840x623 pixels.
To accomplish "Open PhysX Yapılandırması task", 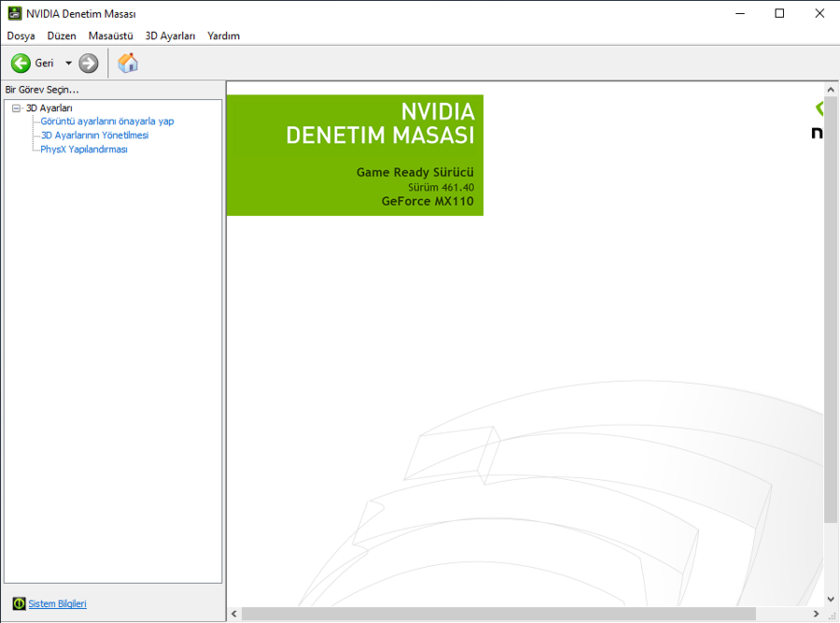I will 84,149.
